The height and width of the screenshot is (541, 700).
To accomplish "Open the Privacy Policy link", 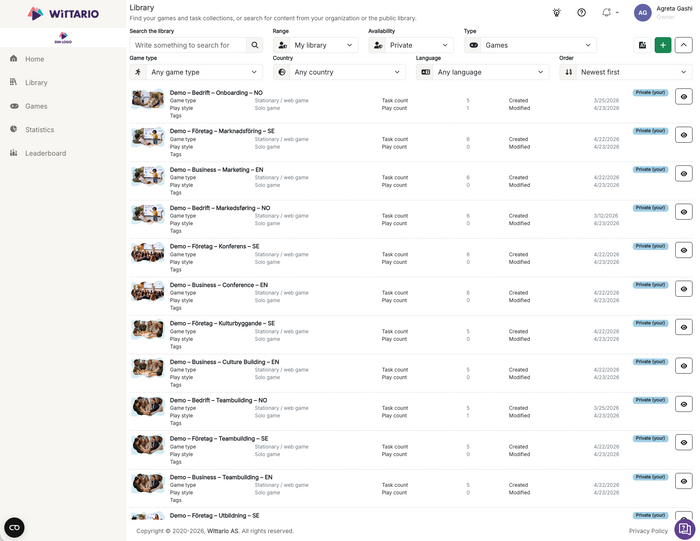I will 648,531.
